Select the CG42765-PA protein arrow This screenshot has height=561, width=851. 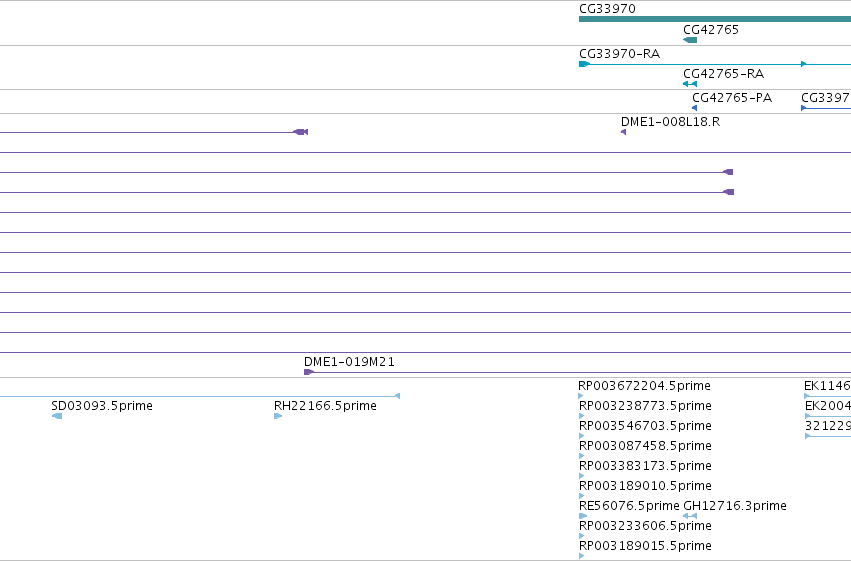coord(694,108)
